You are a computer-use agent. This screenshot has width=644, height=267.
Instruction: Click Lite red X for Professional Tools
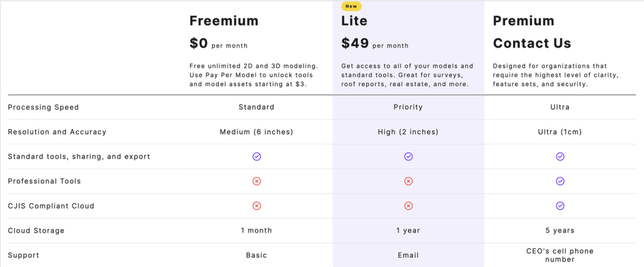[409, 181]
